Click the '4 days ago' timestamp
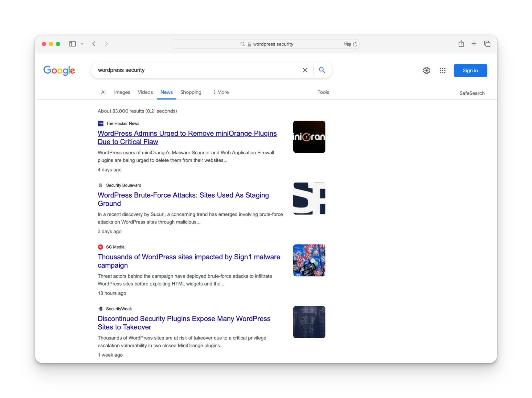 (110, 170)
